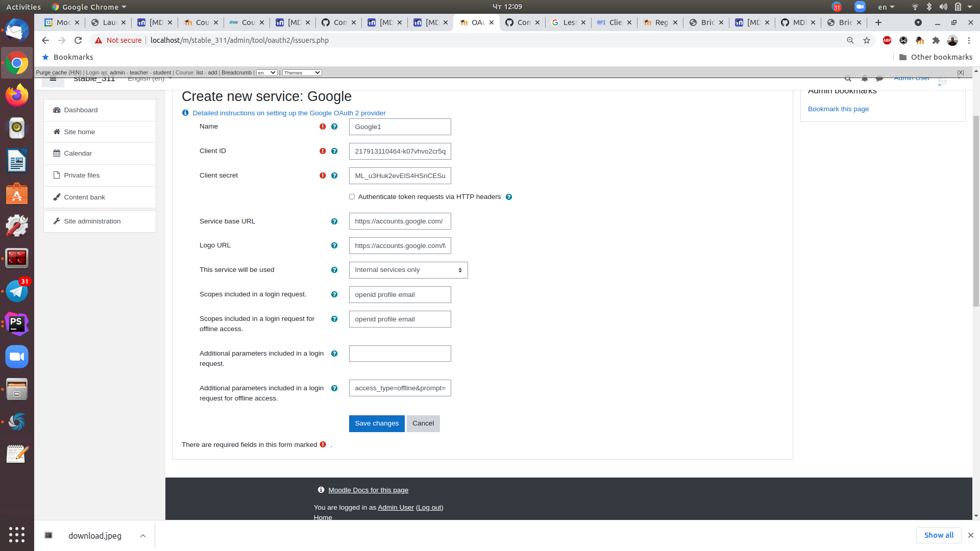980x551 pixels.
Task: Show help for HTTP headers authentication
Action: click(x=509, y=197)
